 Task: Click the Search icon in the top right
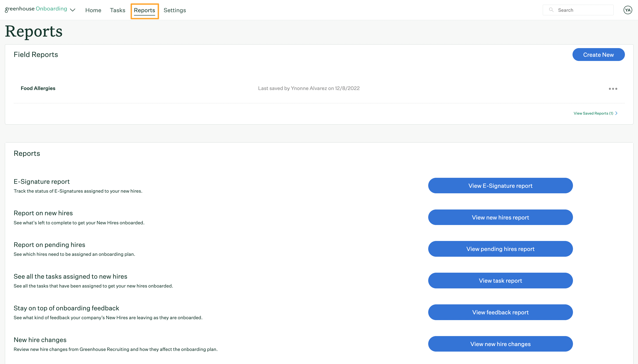coord(551,10)
